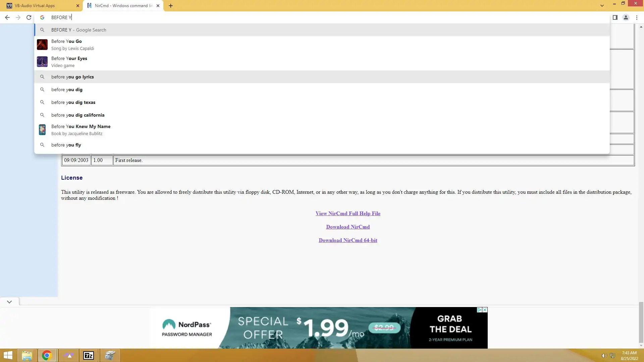Click 'Download NirCmd 64-bit' link
The image size is (644, 362).
(x=348, y=240)
